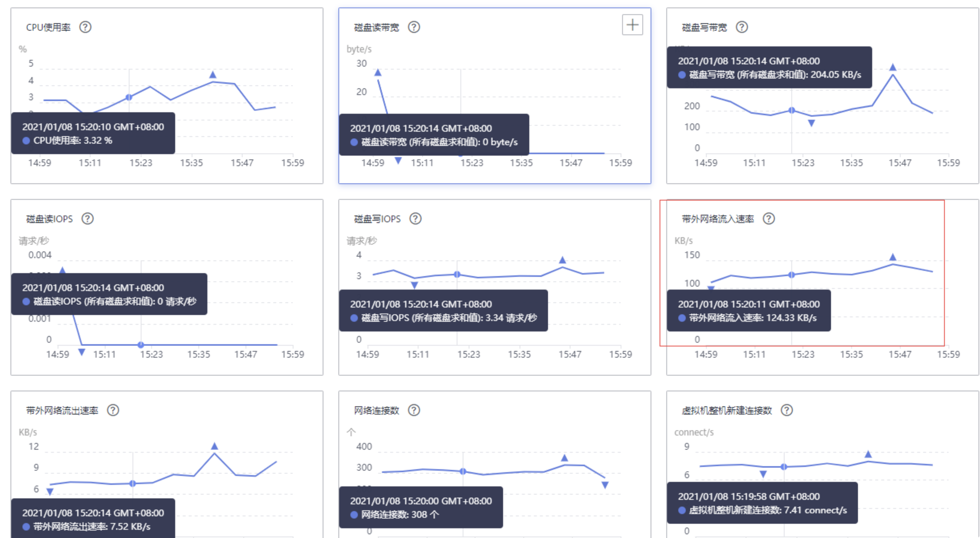Open help icon next to 磁盘写IOPS

[x=416, y=218]
